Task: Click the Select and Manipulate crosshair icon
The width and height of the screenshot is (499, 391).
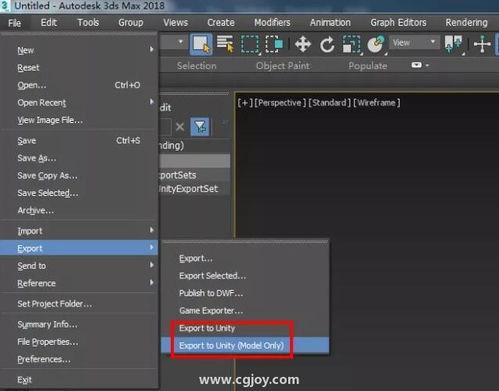Action: (482, 44)
